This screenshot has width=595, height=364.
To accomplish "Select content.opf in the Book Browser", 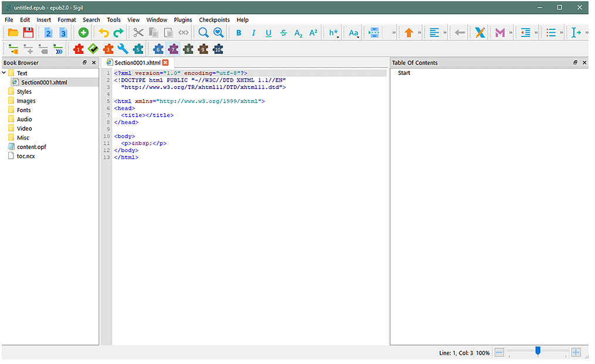I will pyautogui.click(x=32, y=147).
